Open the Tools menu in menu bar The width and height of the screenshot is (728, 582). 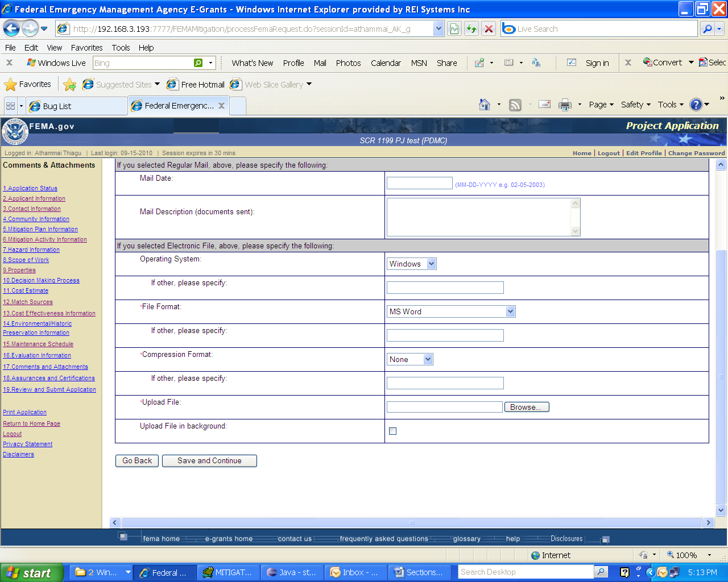tap(121, 48)
